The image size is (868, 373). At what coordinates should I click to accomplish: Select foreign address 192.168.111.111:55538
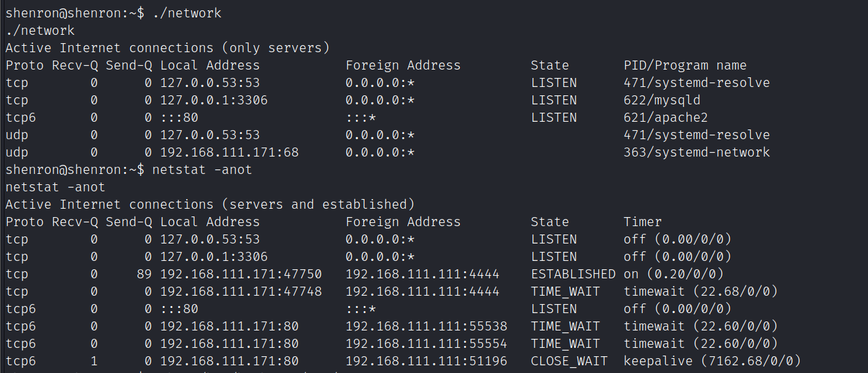pyautogui.click(x=426, y=326)
